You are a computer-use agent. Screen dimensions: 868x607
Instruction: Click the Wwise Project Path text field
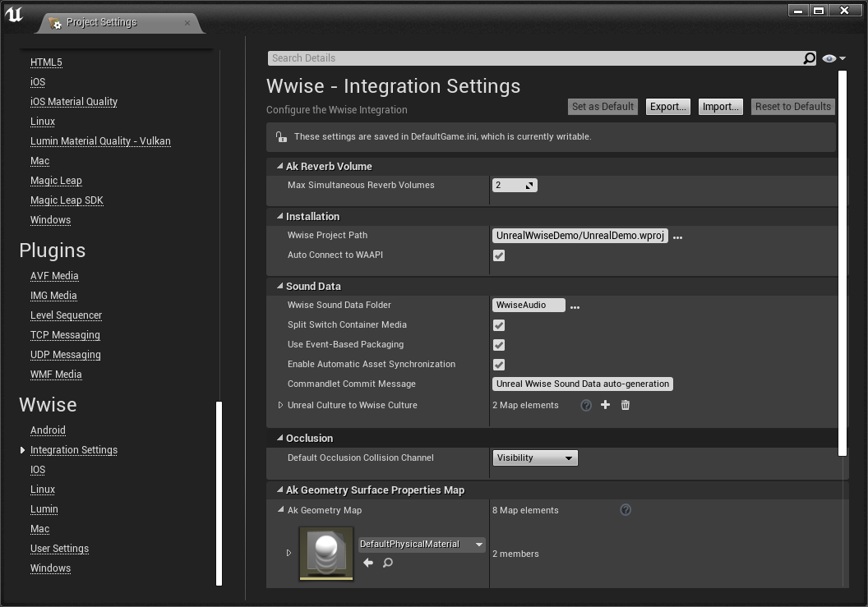tap(579, 236)
